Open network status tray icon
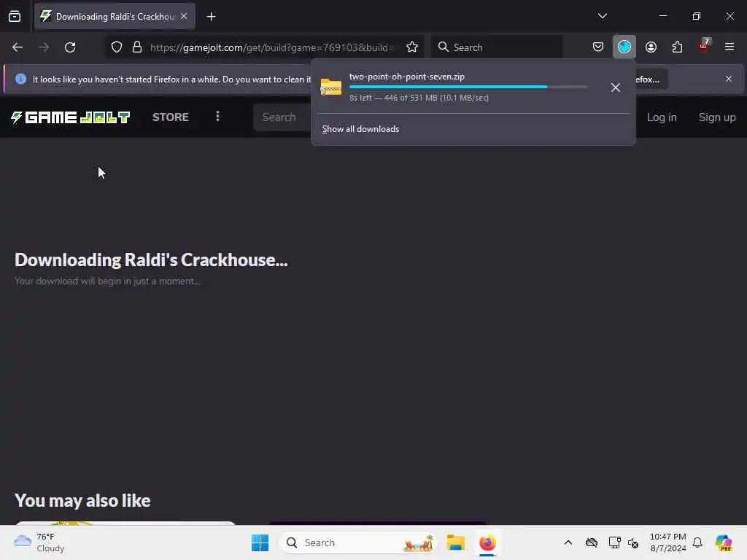The height and width of the screenshot is (560, 747). pos(614,542)
